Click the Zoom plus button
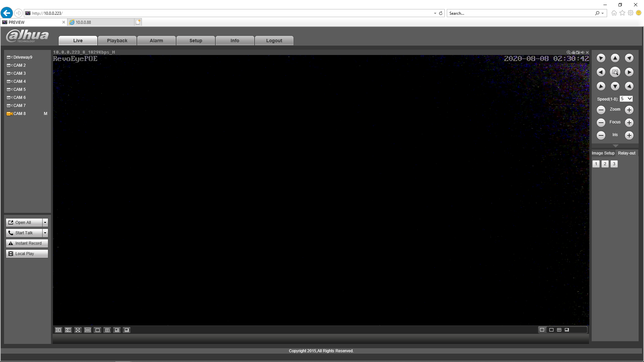 coord(629,110)
